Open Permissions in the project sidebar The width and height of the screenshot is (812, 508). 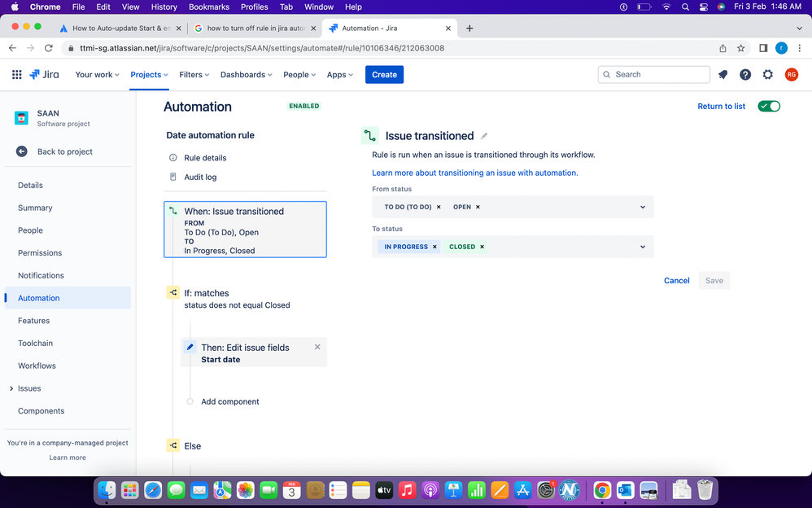(40, 253)
